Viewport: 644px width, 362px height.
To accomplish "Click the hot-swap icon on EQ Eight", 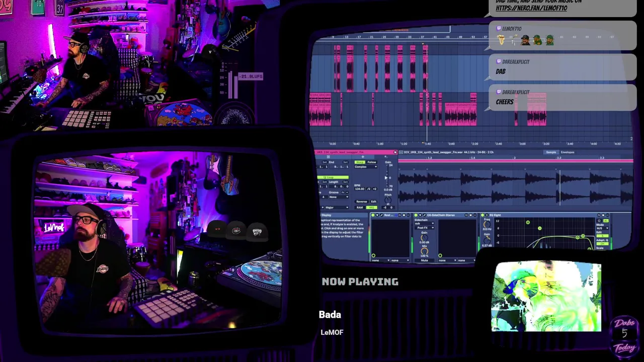I will (599, 215).
